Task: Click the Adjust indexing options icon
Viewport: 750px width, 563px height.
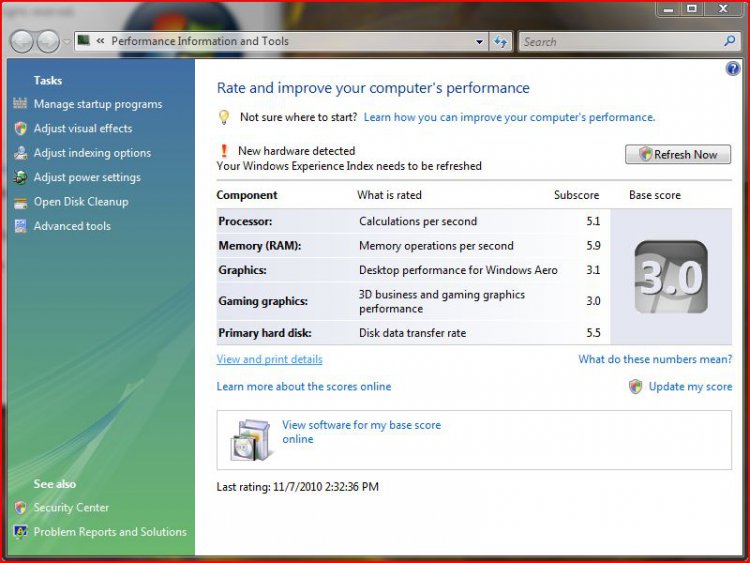Action: point(20,153)
